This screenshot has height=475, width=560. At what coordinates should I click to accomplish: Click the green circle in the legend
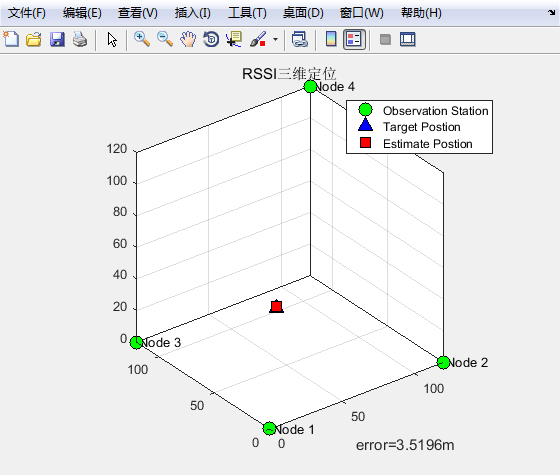click(365, 110)
